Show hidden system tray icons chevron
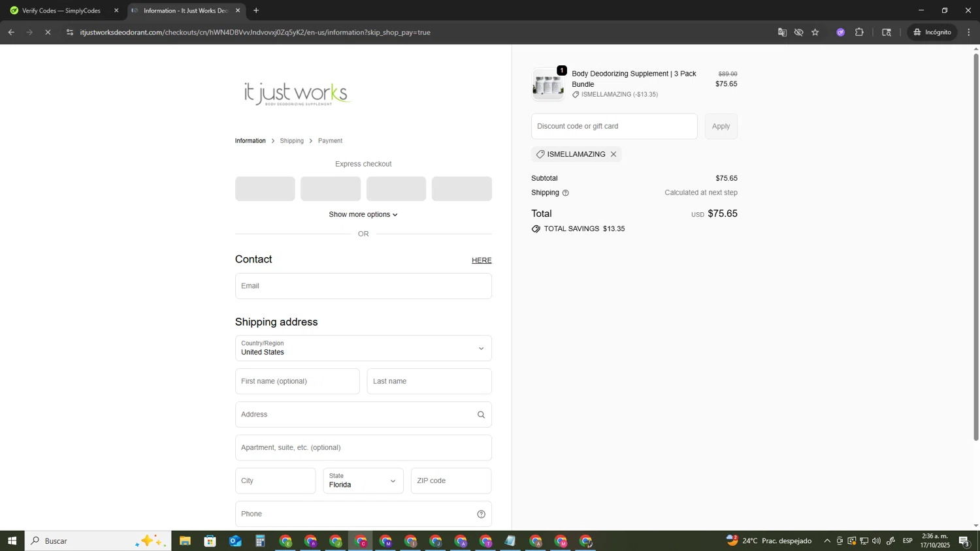This screenshot has width=980, height=551. (x=827, y=541)
